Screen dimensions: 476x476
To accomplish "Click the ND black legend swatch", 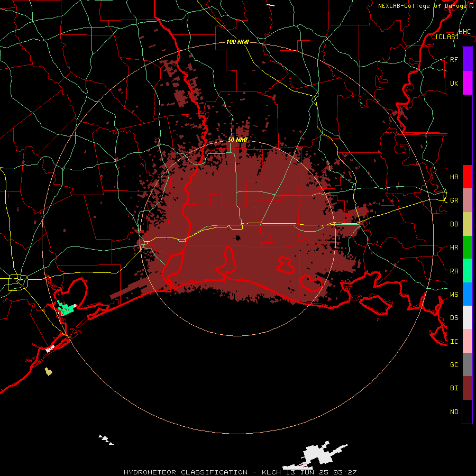I will [467, 411].
